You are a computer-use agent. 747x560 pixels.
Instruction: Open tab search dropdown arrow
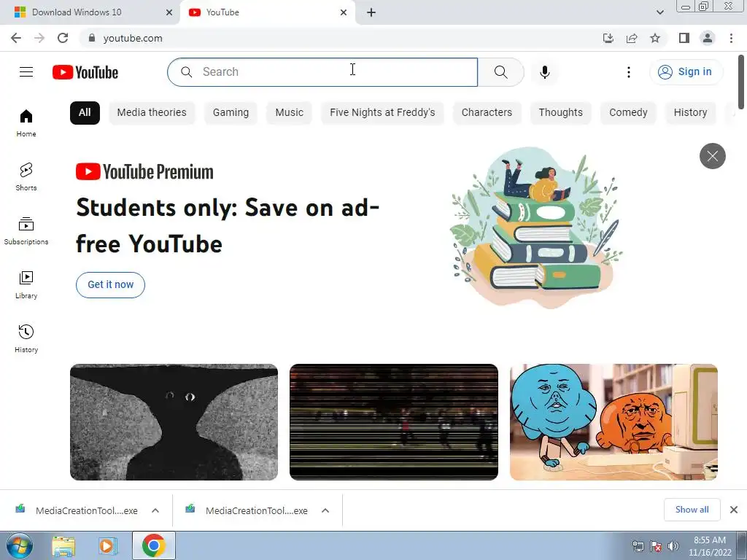point(659,12)
